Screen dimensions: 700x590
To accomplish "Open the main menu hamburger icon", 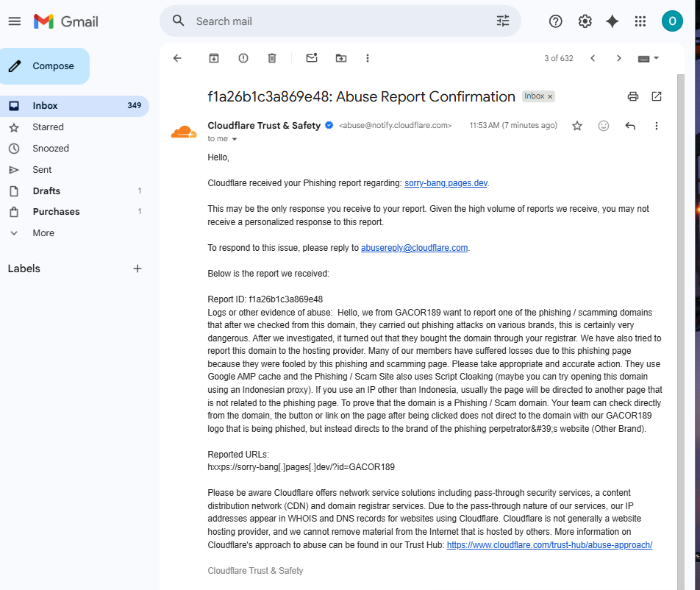I will 14,21.
